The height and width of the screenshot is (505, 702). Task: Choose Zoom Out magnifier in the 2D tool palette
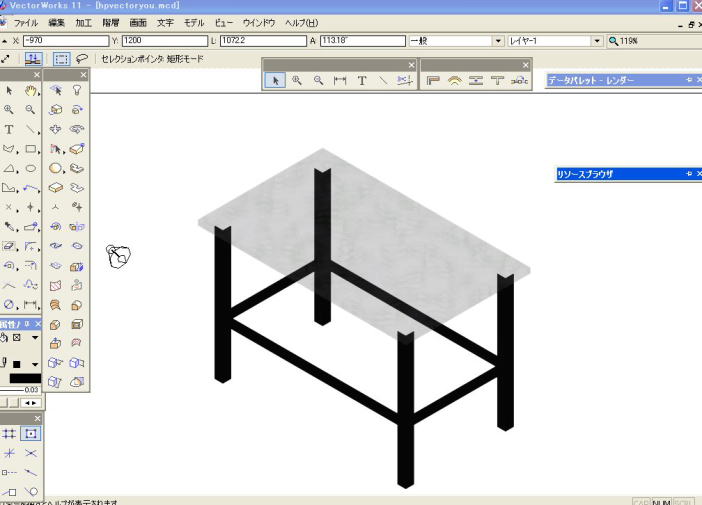click(x=30, y=110)
